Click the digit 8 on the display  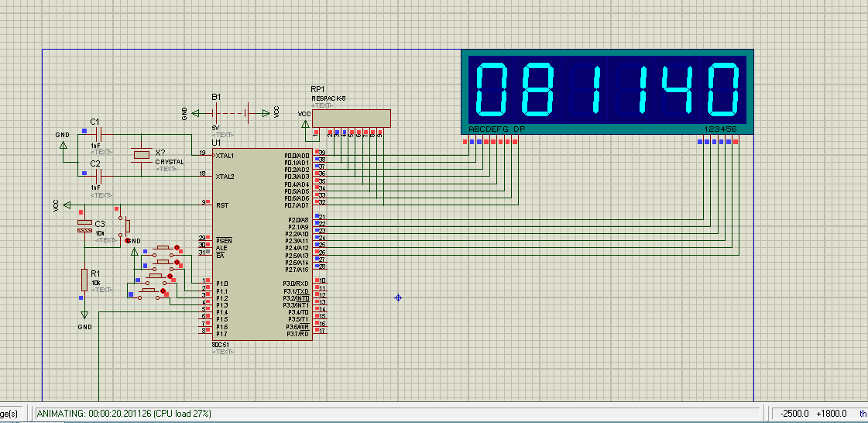(x=538, y=90)
